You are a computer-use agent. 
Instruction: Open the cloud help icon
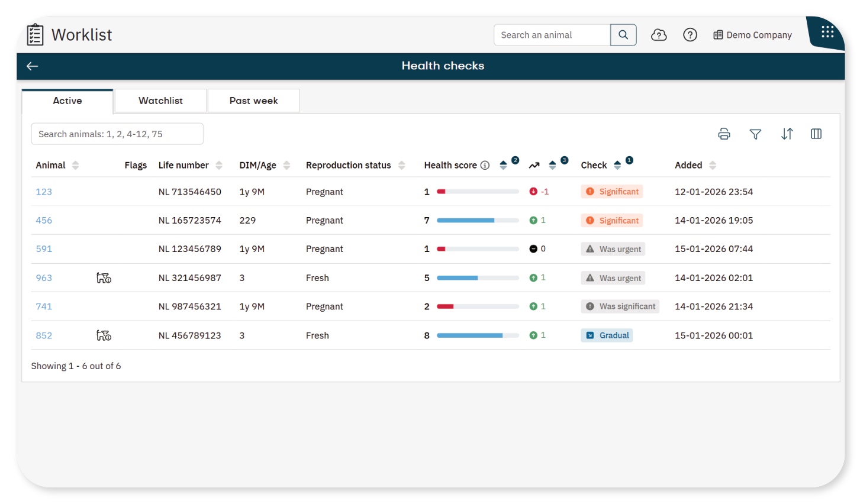(659, 35)
